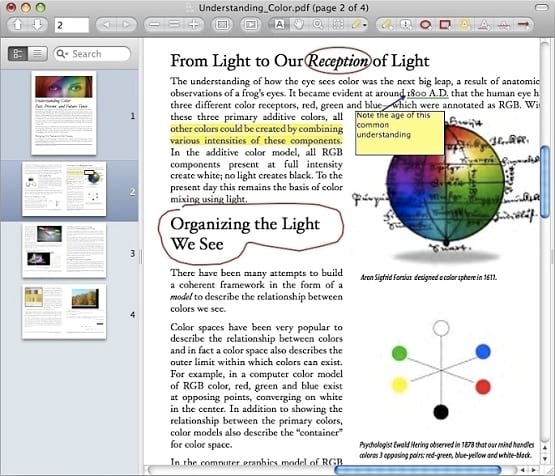Image resolution: width=555 pixels, height=476 pixels.
Task: Click the sidebar Search field
Action: (92, 54)
